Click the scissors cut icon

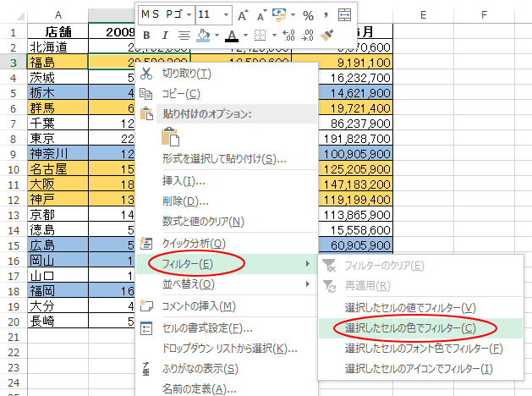coord(146,74)
